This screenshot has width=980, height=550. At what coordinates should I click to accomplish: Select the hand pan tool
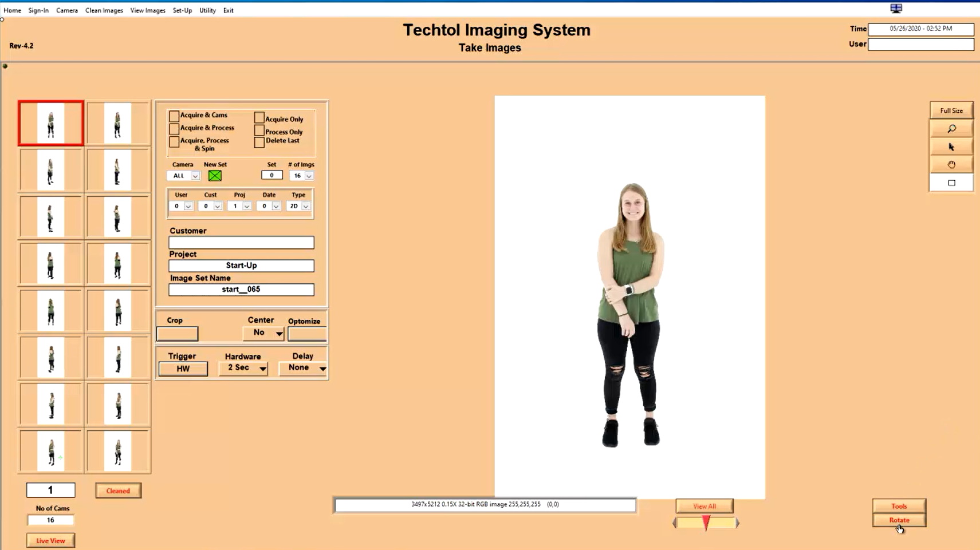(951, 165)
